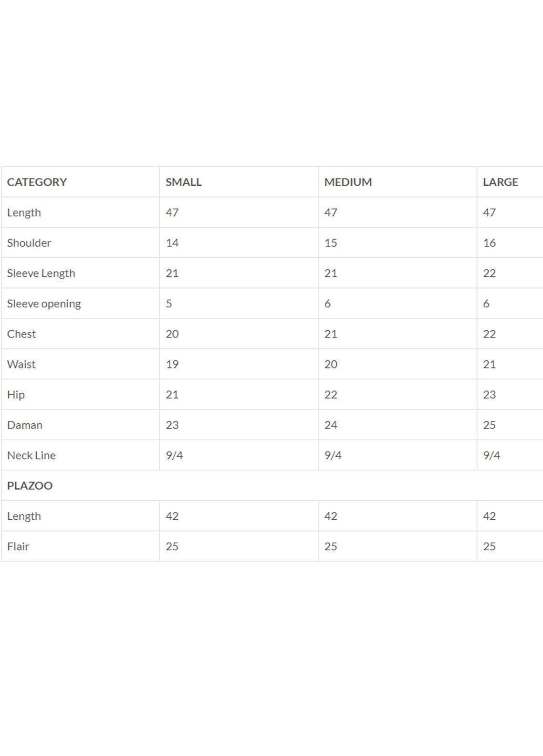The width and height of the screenshot is (543, 756).
Task: Click the Medium Waist value 20
Action: (x=331, y=364)
